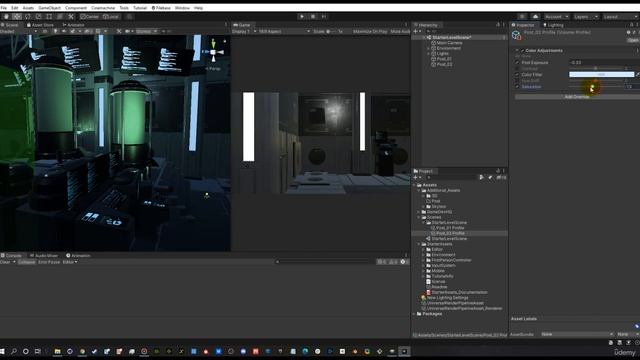Open the cloud services icon
Image resolution: width=640 pixels, height=360 pixels.
coord(535,17)
